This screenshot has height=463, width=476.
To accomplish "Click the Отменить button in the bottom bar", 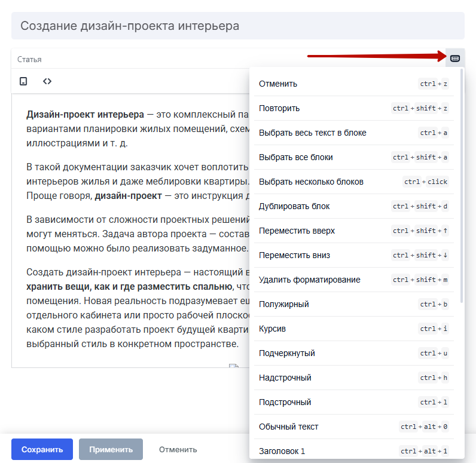I will (x=178, y=449).
